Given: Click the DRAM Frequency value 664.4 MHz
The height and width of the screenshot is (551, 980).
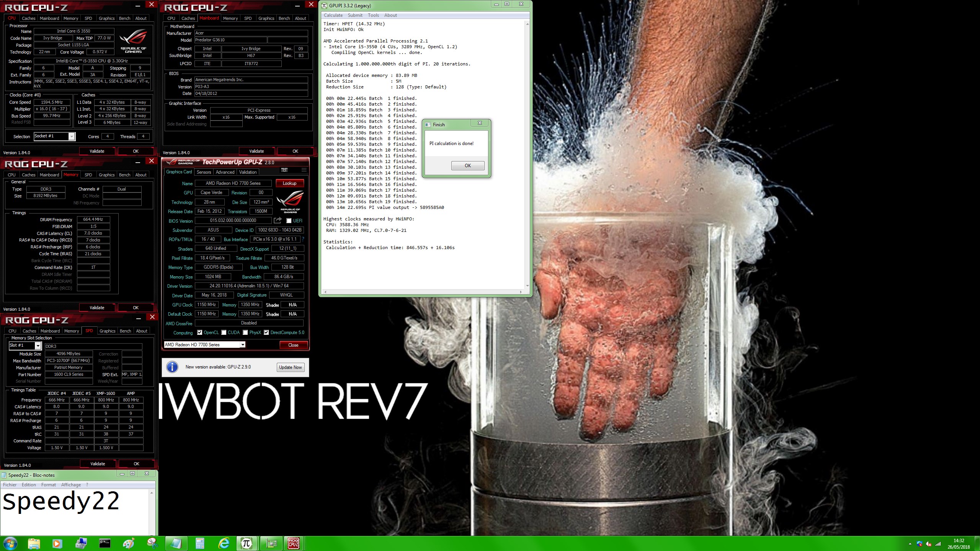Looking at the screenshot, I should (x=93, y=220).
